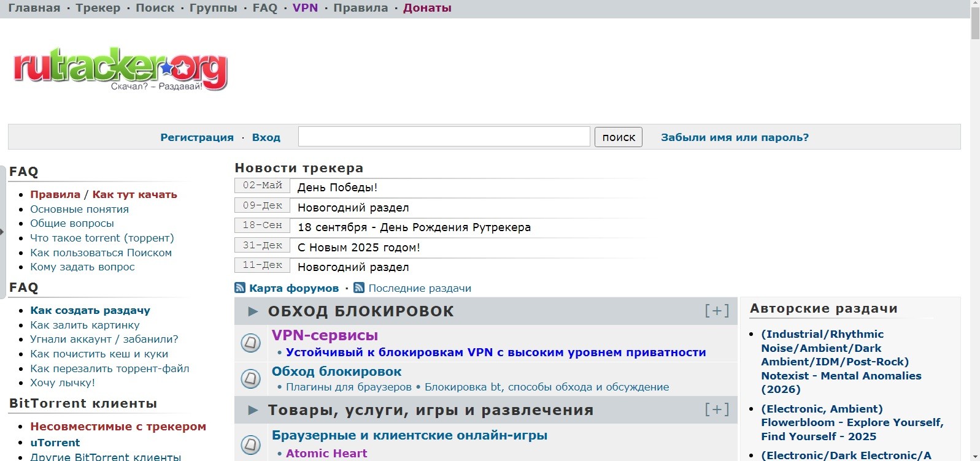The width and height of the screenshot is (980, 461).
Task: Open 11-Дек Новогодний раздел news item
Action: click(353, 267)
